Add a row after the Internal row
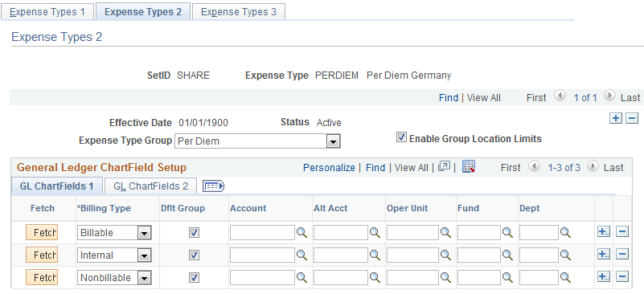Viewport: 644px width, 294px height. coord(603,255)
